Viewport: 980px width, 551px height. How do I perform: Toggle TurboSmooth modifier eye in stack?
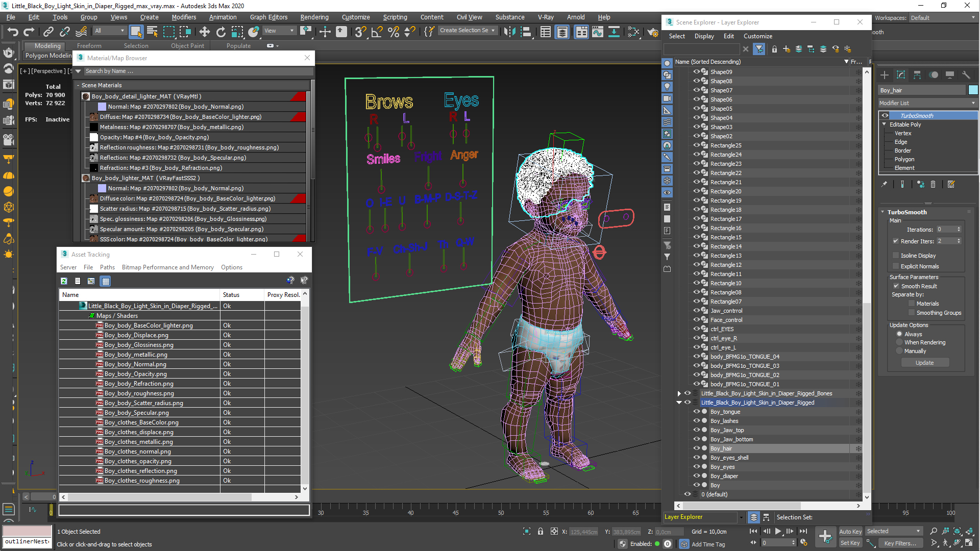[886, 116]
